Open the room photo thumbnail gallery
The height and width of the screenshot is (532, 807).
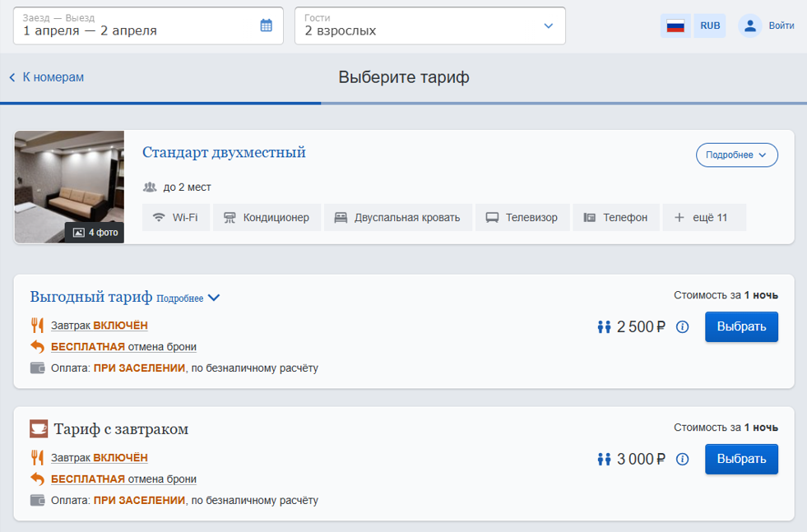[x=69, y=187]
